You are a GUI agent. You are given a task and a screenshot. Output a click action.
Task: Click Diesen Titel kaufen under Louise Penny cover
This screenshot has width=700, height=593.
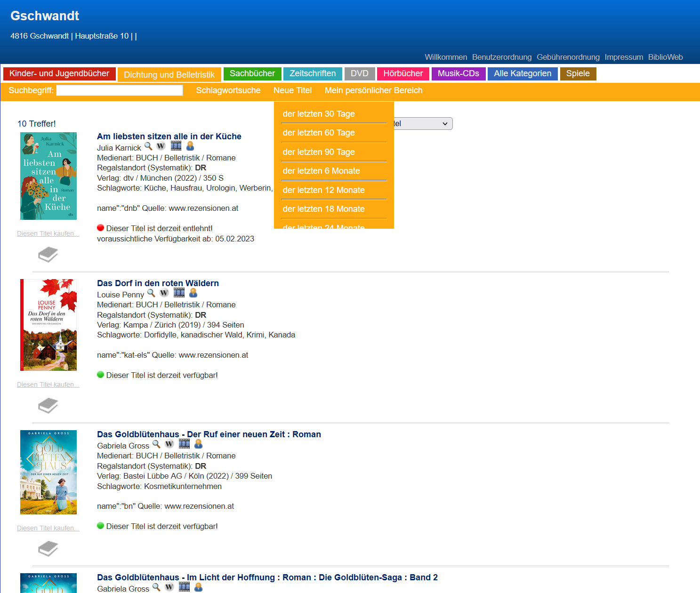tap(48, 385)
